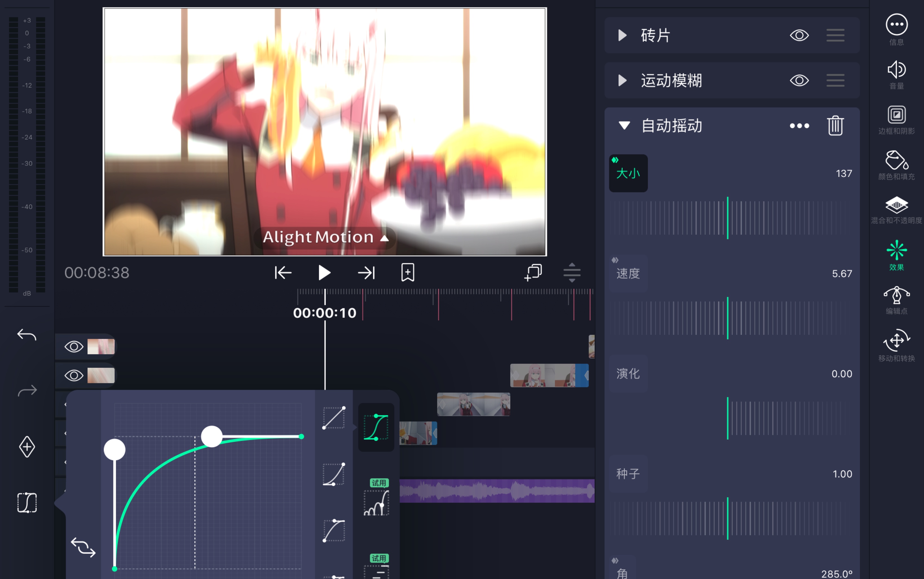Jump to the next keyframe or clip end
Viewport: 924px width, 579px height.
[366, 273]
